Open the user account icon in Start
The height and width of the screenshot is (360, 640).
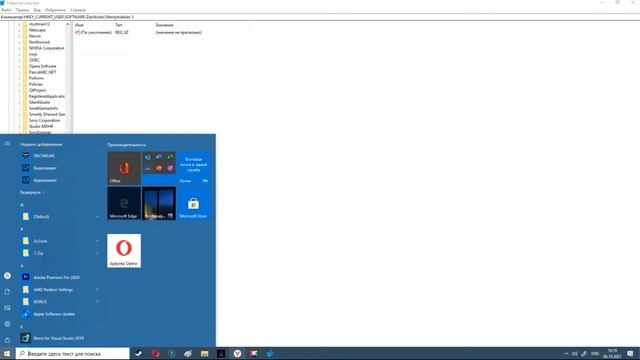coord(7,276)
